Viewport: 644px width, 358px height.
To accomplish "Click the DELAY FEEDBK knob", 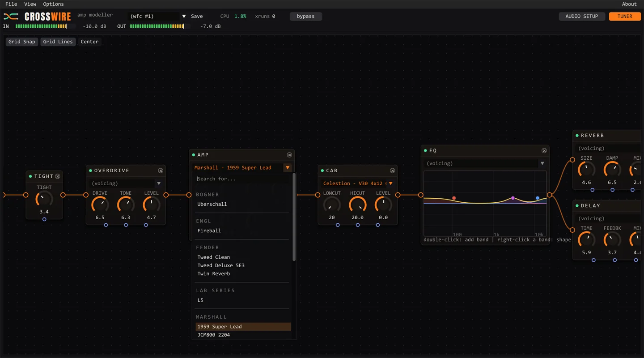I will [x=612, y=240].
